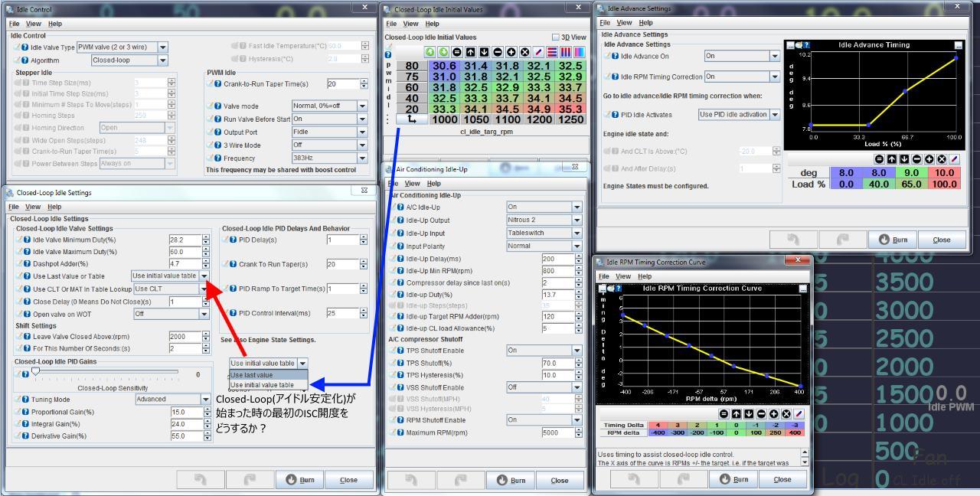Click the increment up-arrow icon in Initial Values table toolbar
This screenshot has width=980, height=496.
pyautogui.click(x=470, y=51)
